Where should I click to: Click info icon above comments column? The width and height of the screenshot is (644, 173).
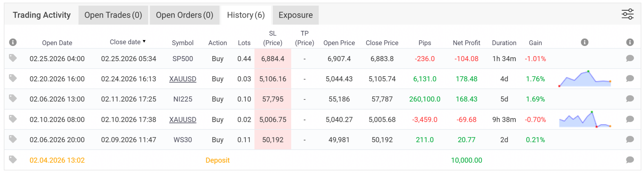point(630,42)
